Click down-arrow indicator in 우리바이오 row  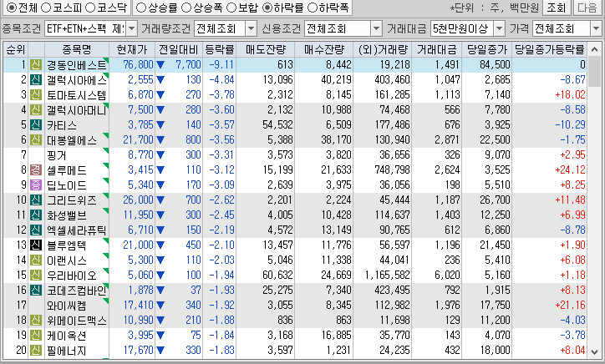coord(160,276)
